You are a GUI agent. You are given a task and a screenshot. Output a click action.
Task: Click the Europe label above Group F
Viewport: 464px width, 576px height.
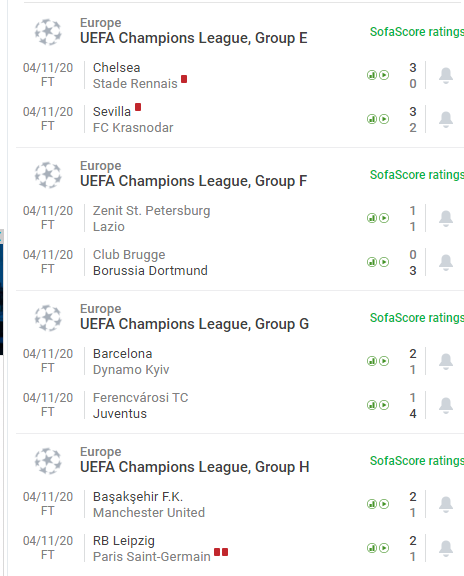point(101,166)
